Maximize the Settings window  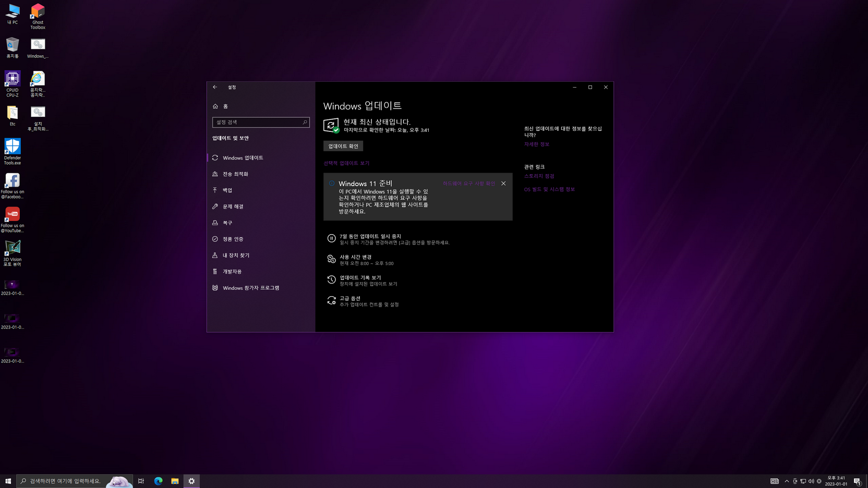point(590,87)
